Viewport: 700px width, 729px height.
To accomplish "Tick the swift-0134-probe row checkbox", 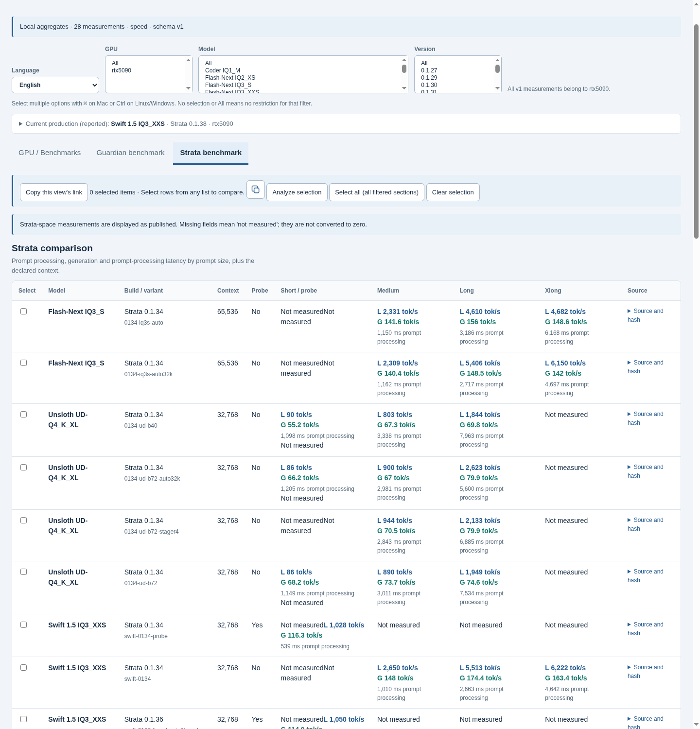I will 23,625.
